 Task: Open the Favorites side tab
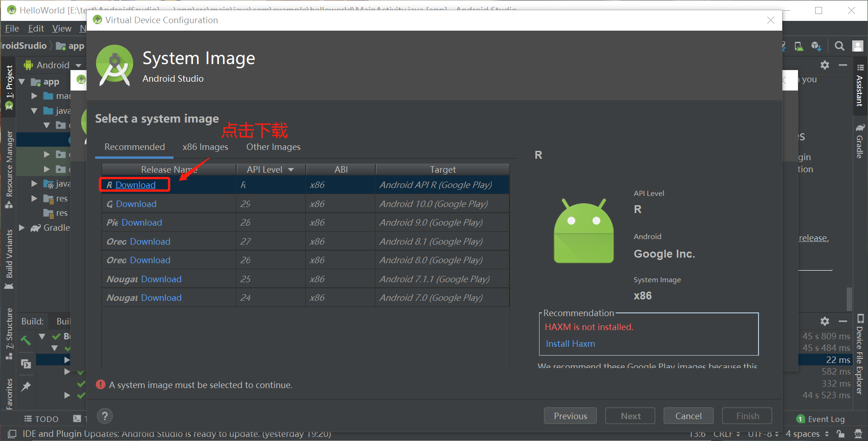pos(9,394)
